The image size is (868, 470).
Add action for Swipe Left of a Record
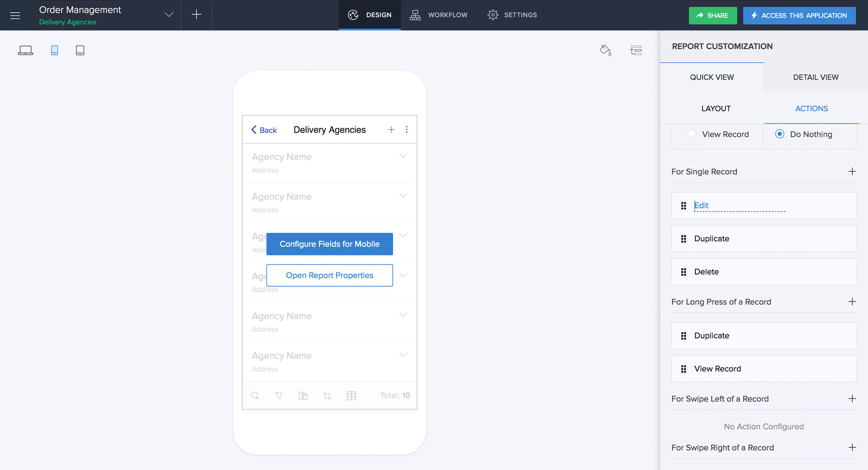852,398
